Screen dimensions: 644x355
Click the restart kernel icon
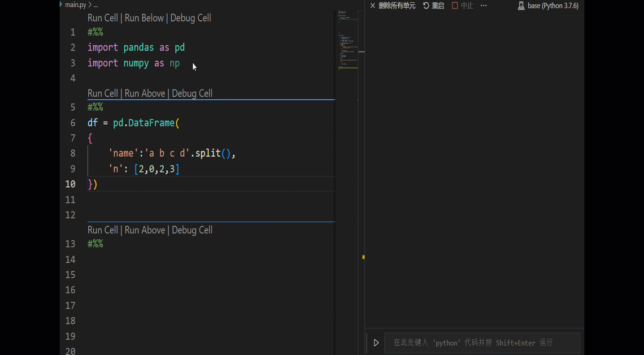point(426,5)
